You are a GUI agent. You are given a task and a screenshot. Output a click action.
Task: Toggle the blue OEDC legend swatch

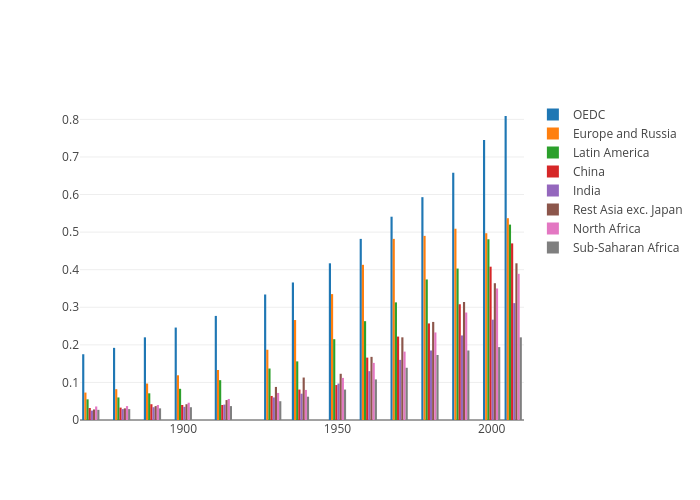click(553, 114)
